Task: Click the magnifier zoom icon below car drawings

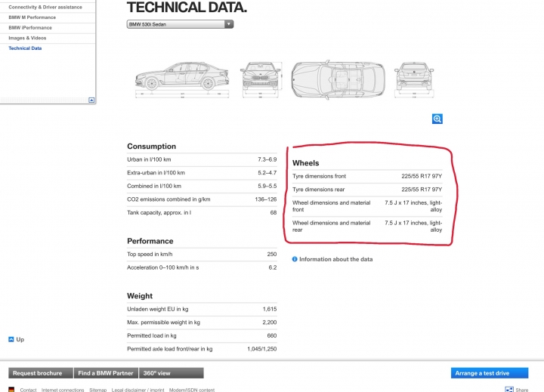Action: point(437,119)
